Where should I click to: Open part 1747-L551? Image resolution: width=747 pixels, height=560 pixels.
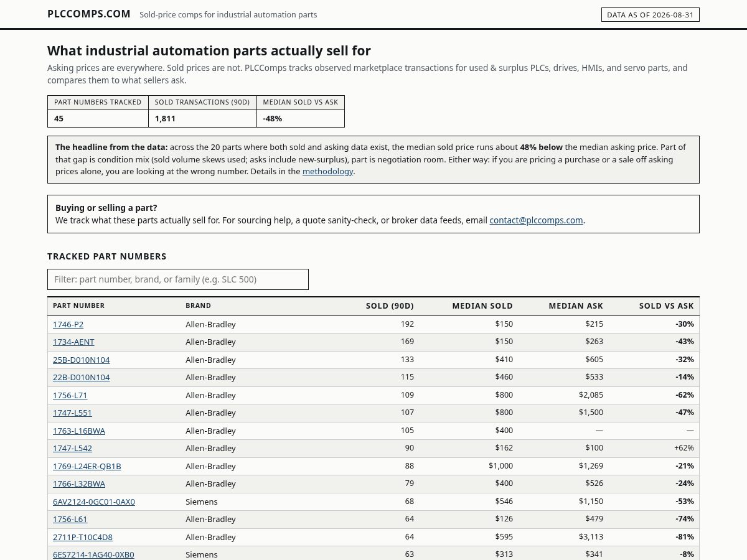[x=72, y=413]
